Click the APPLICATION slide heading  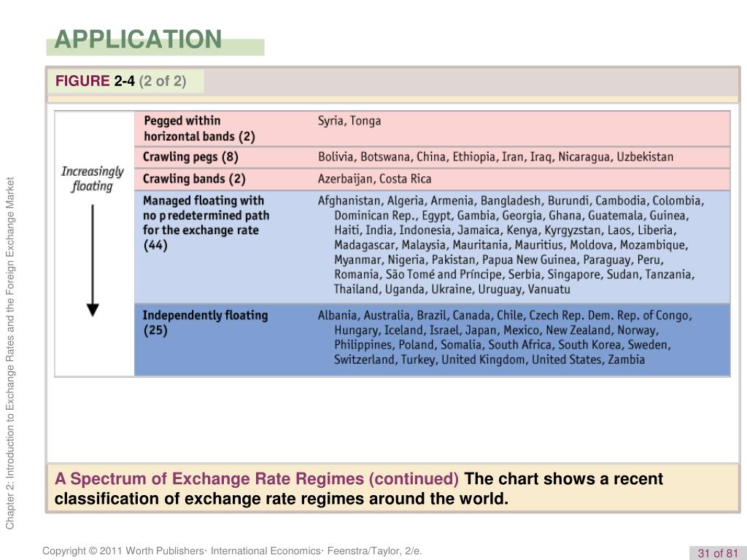[x=138, y=39]
